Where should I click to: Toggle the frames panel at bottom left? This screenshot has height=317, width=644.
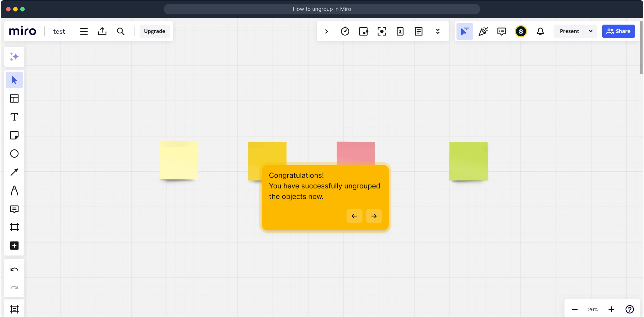[x=14, y=309]
